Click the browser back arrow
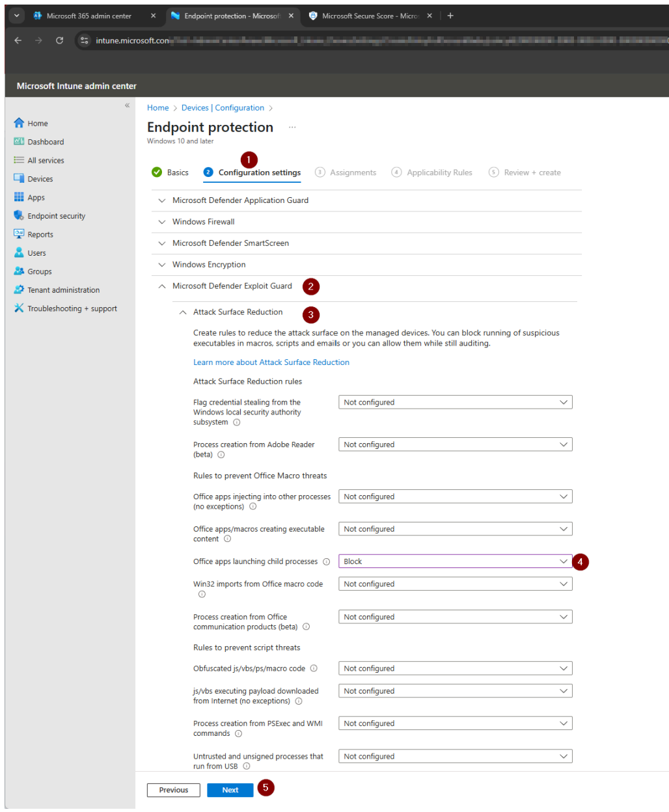This screenshot has height=812, width=669. click(18, 40)
